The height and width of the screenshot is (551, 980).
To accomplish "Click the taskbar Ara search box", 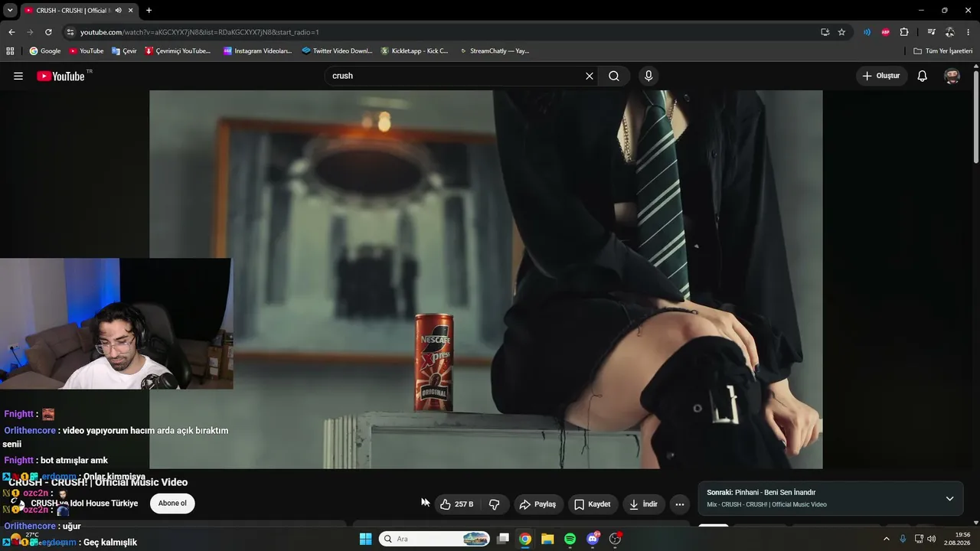I will click(434, 539).
